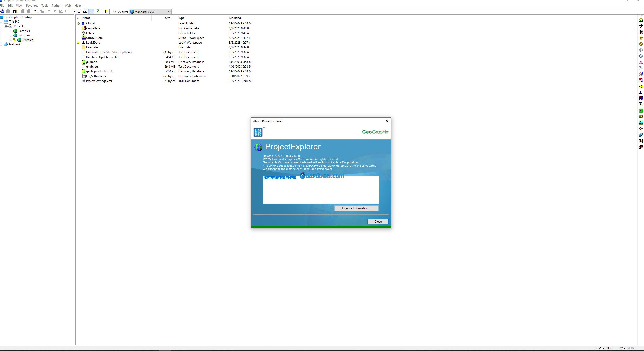
Task: Click the red striped grid sidebar icon
Action: 641,32
